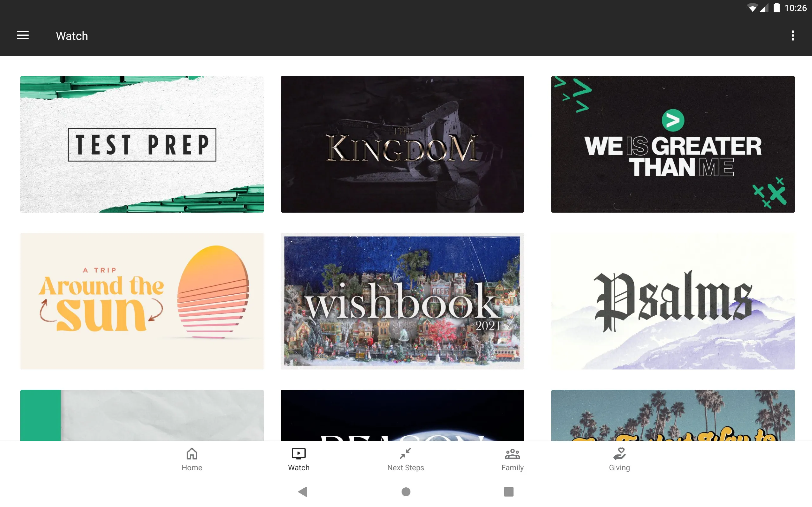Select the Watch tab
Viewport: 812px width, 507px height.
coord(299,459)
